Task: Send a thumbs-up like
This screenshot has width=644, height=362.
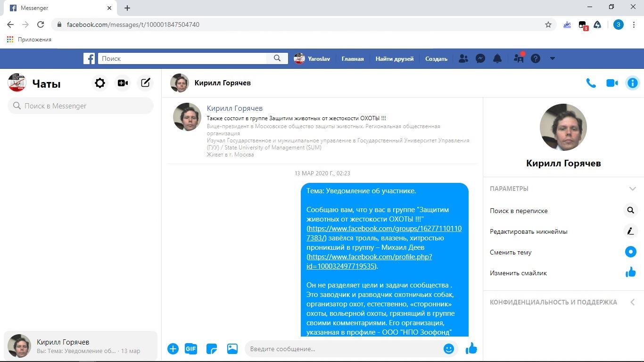Action: [471, 349]
